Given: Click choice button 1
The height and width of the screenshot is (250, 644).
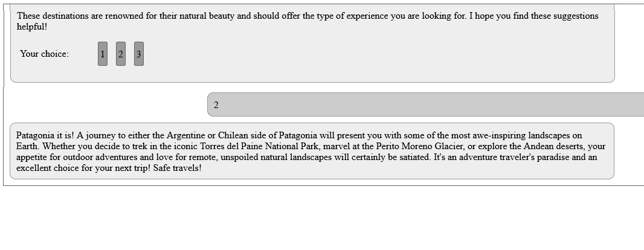Looking at the screenshot, I should click(x=103, y=54).
